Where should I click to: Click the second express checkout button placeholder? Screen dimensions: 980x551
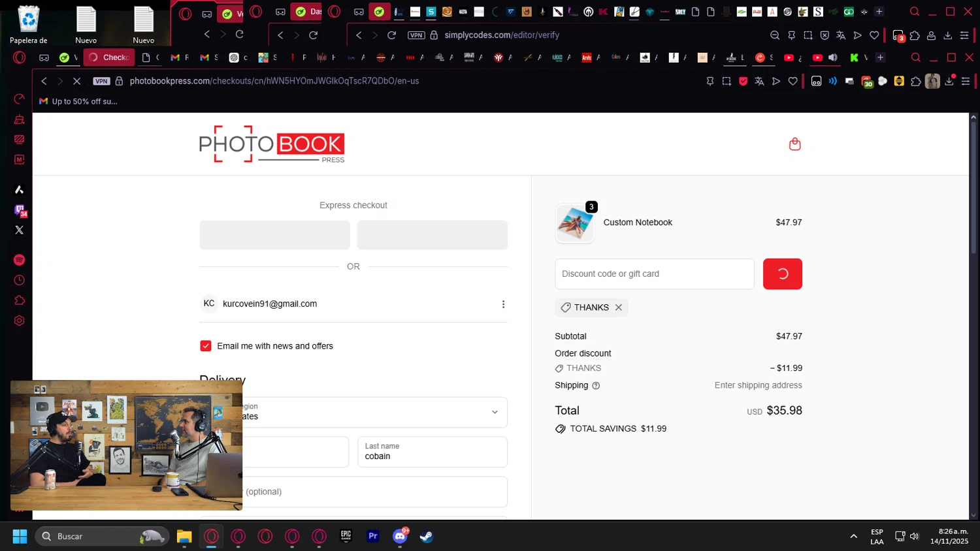432,235
